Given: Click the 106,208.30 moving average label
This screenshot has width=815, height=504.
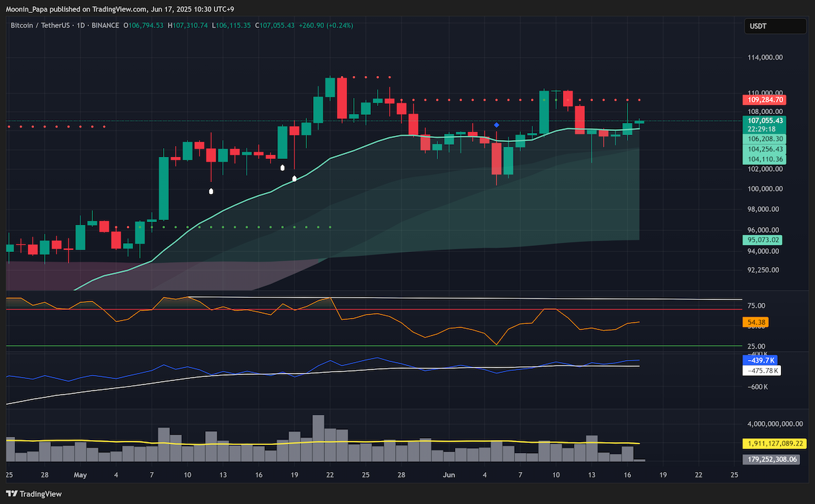Looking at the screenshot, I should pyautogui.click(x=764, y=139).
